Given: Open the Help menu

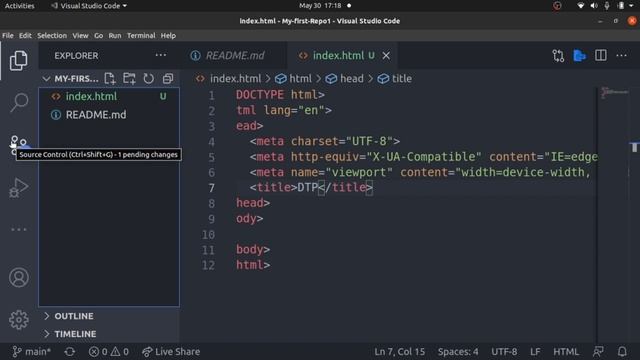Looking at the screenshot, I should (168, 36).
